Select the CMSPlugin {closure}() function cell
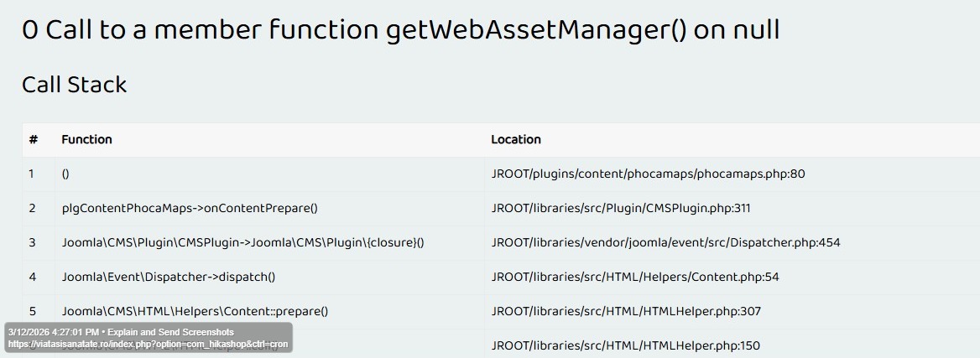The height and width of the screenshot is (358, 980). 242,242
